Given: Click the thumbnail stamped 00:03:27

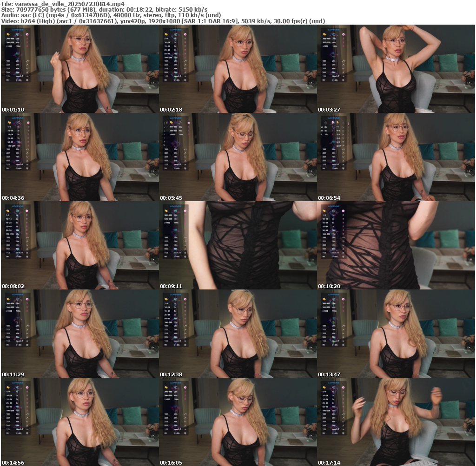Looking at the screenshot, I should 396,69.
